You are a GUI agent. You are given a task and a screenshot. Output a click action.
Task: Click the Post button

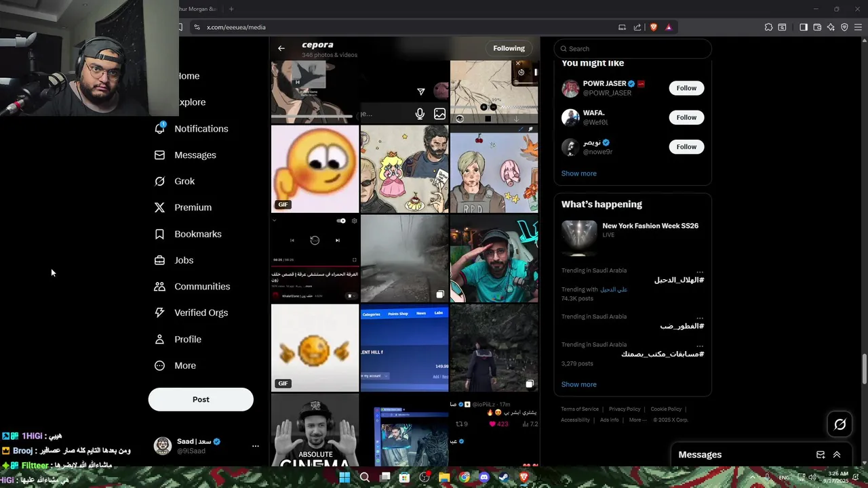pyautogui.click(x=201, y=399)
